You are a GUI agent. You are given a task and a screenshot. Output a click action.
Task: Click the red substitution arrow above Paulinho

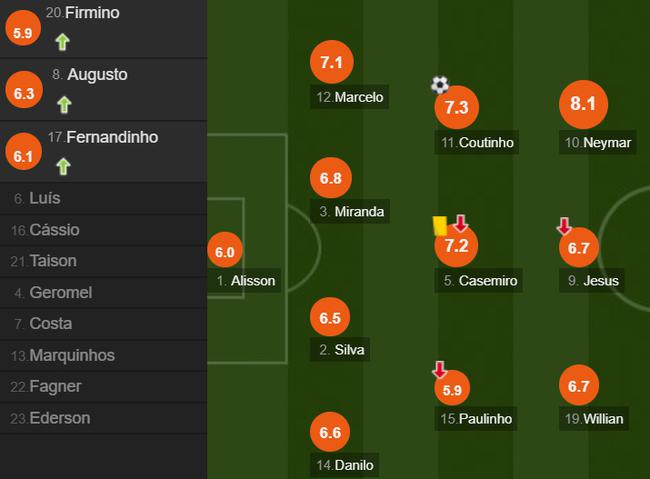click(x=438, y=370)
